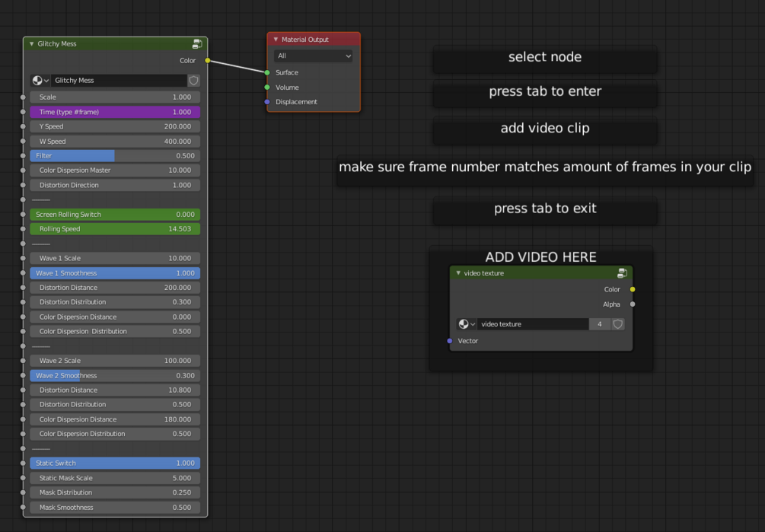Click the 'select node' instruction label
Image resolution: width=765 pixels, height=532 pixels.
point(545,57)
